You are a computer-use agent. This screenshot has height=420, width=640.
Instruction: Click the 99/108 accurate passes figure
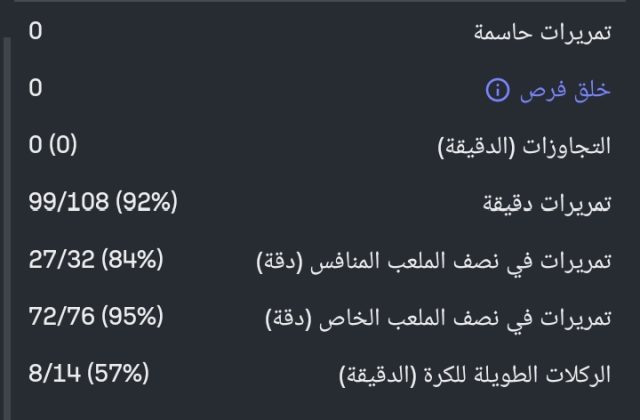pyautogui.click(x=70, y=203)
